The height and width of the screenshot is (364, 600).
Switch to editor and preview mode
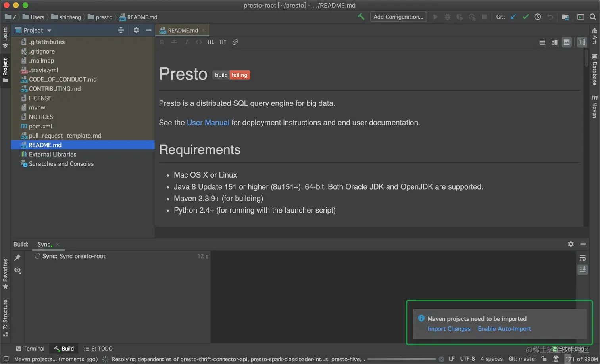(554, 42)
